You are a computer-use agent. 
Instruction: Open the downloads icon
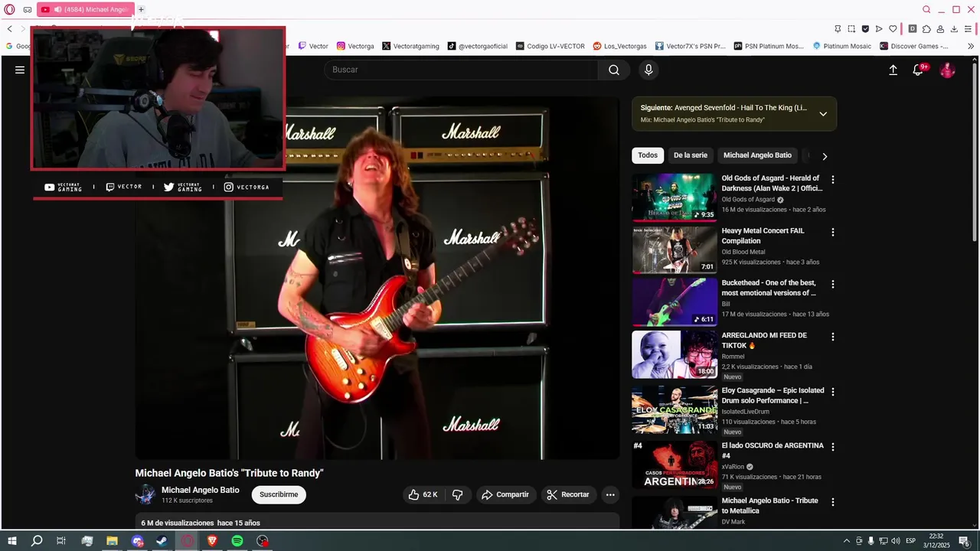coord(954,29)
